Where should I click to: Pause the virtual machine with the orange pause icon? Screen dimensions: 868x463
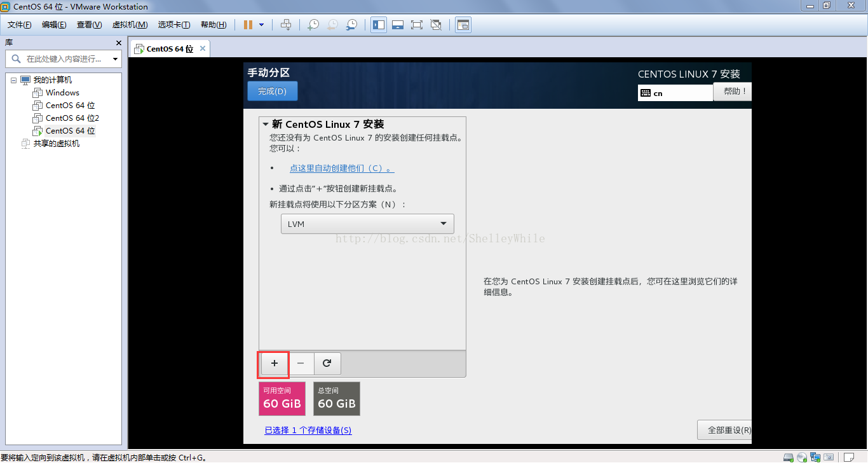click(x=248, y=25)
